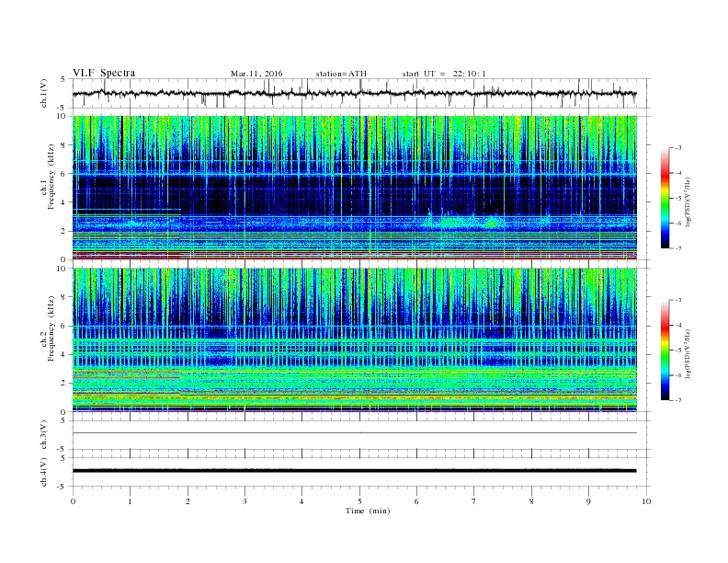
Task: Click the "9" tick on the Time axis
Action: [x=588, y=501]
